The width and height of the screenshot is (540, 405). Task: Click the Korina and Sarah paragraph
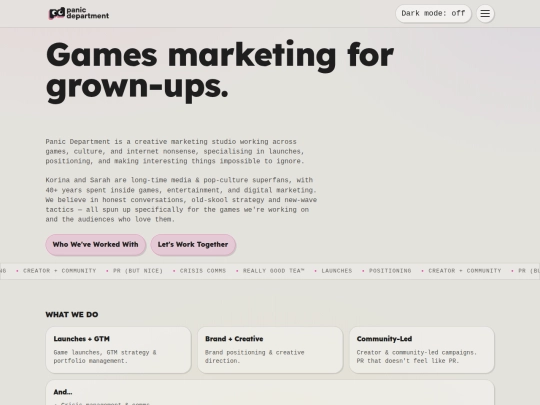click(181, 200)
